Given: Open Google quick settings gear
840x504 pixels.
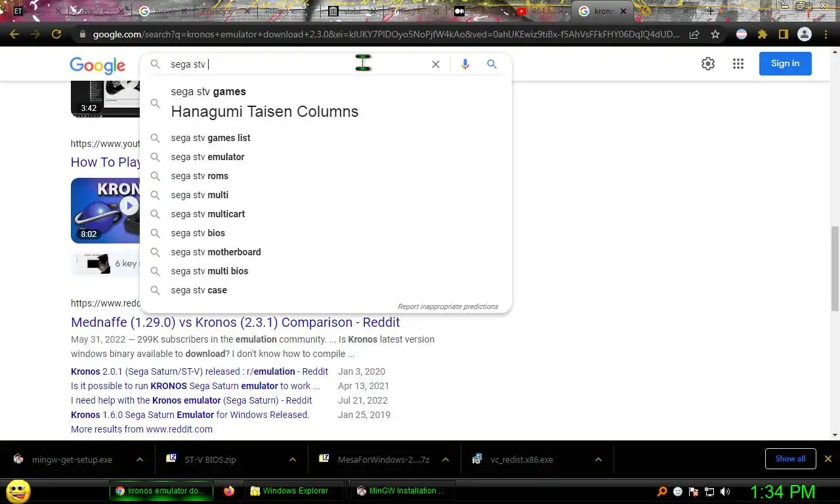Looking at the screenshot, I should point(707,64).
